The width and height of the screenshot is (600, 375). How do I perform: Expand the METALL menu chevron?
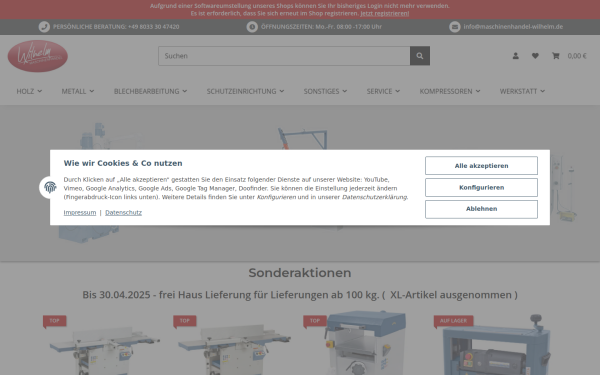tap(92, 91)
